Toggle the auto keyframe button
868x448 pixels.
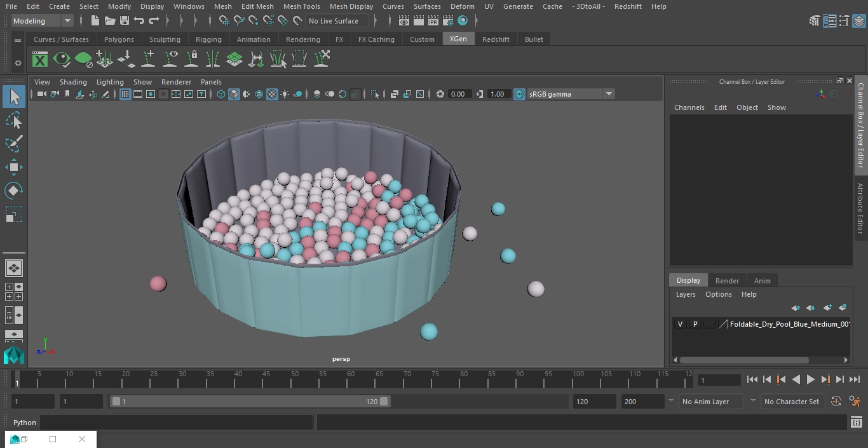(x=836, y=402)
